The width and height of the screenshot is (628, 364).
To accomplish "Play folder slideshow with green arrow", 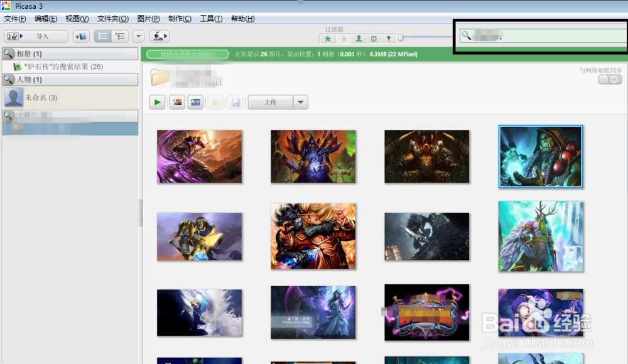I will click(158, 102).
